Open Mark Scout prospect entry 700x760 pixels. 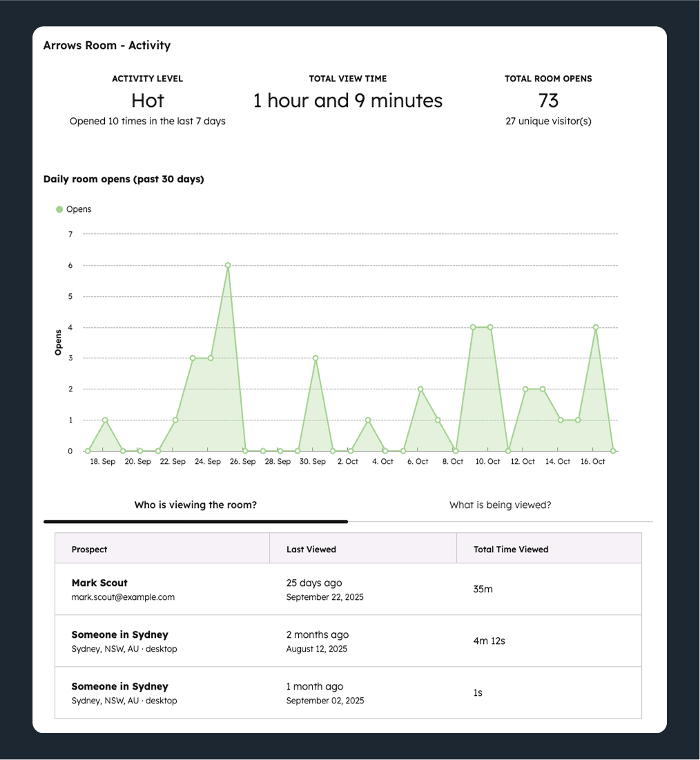(x=99, y=583)
